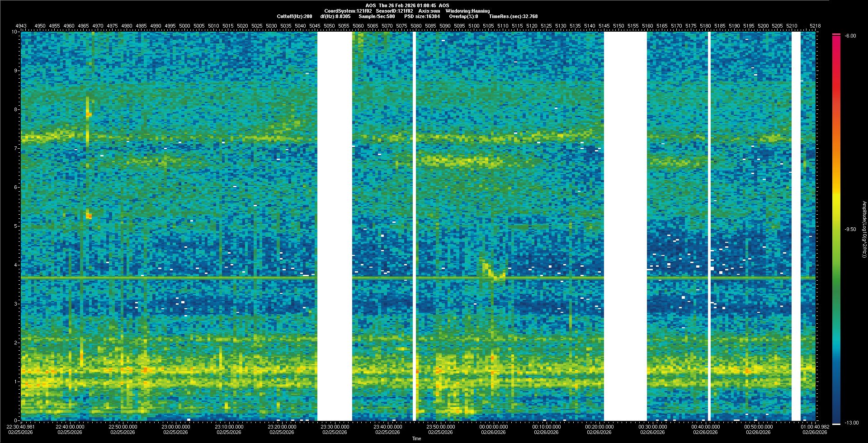Click the "5050" top axis tick label
Image resolution: width=868 pixels, height=443 pixels.
tap(329, 26)
